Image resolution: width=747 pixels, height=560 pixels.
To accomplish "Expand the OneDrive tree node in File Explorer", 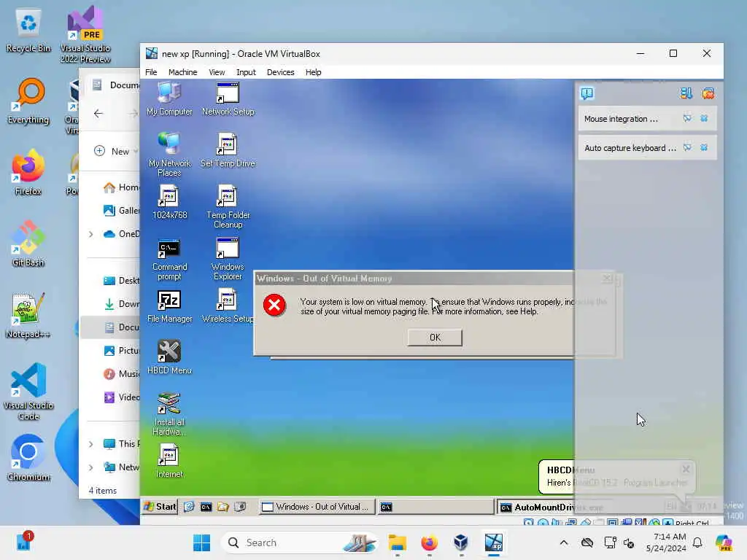I will point(90,234).
